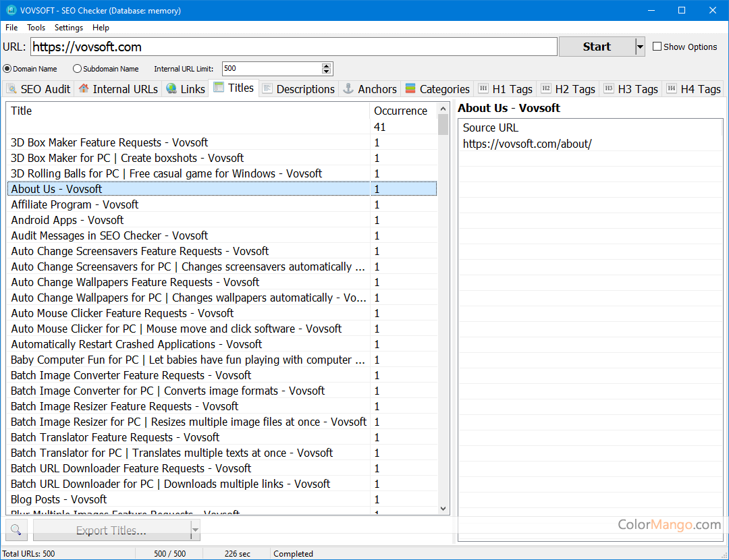This screenshot has height=560, width=729.
Task: Enable the Show Options checkbox
Action: [657, 47]
